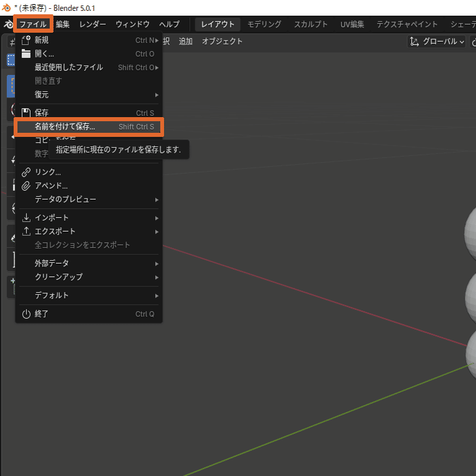The height and width of the screenshot is (476, 476).
Task: Open the ファイル menu
Action: 33,24
